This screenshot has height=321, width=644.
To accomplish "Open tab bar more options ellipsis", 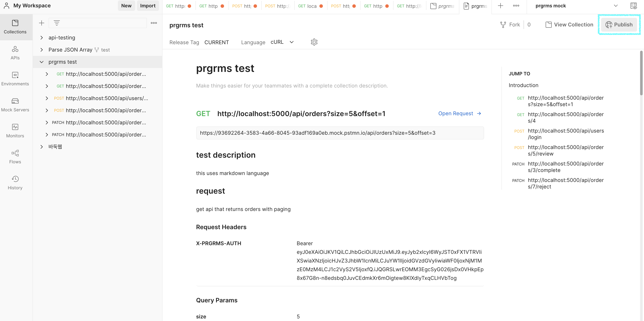I will pos(516,6).
